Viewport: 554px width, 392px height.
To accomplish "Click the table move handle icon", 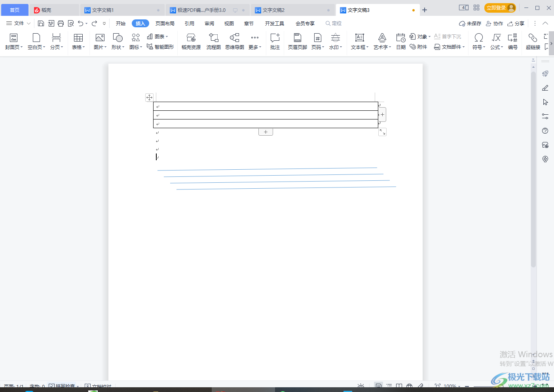I will [x=149, y=97].
